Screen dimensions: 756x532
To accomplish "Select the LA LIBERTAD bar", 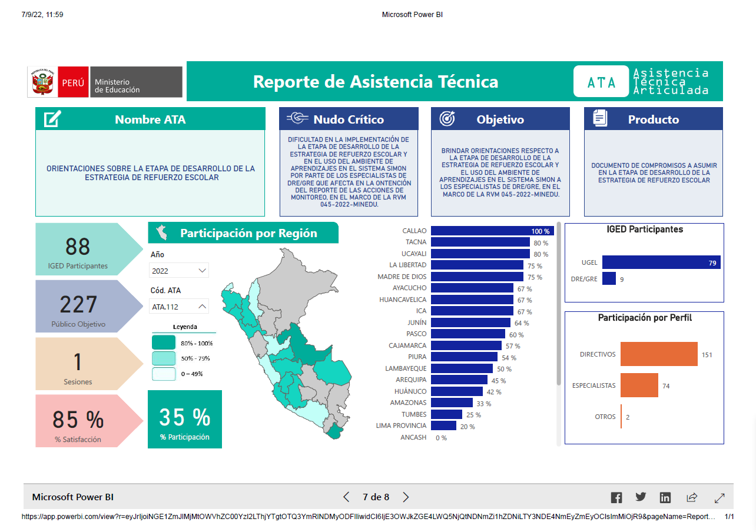I will click(477, 265).
